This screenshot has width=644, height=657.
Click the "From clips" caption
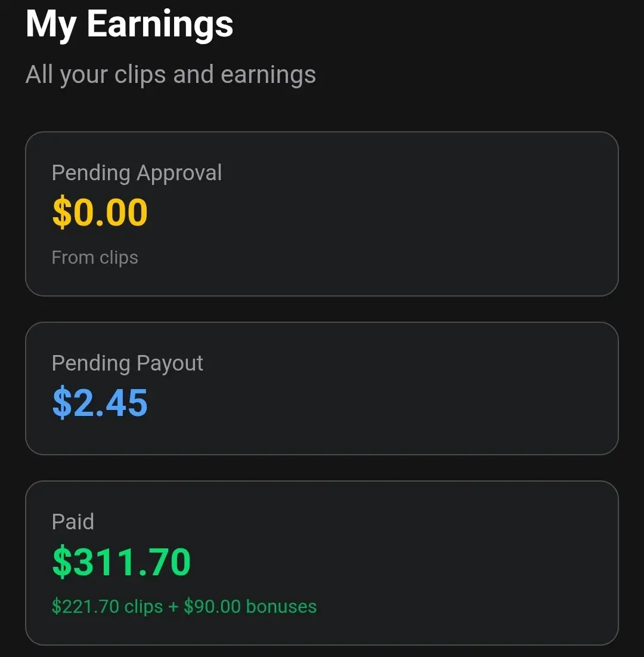[x=95, y=258]
